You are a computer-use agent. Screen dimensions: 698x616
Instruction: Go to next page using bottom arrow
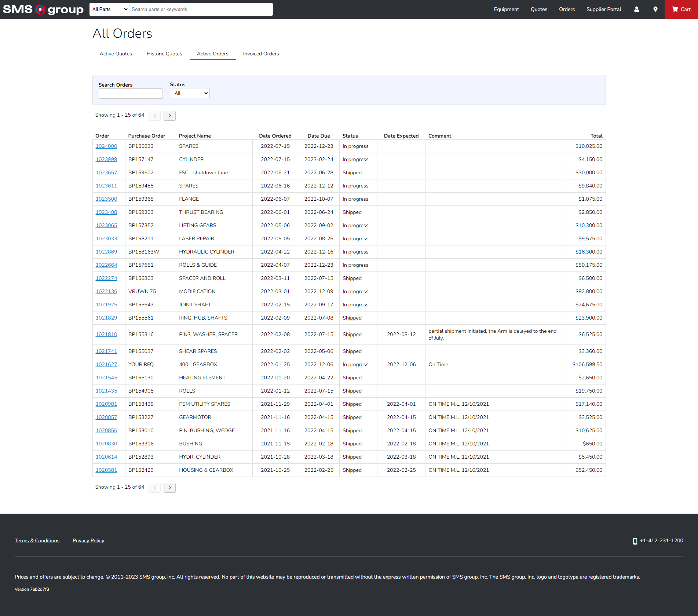(x=169, y=488)
